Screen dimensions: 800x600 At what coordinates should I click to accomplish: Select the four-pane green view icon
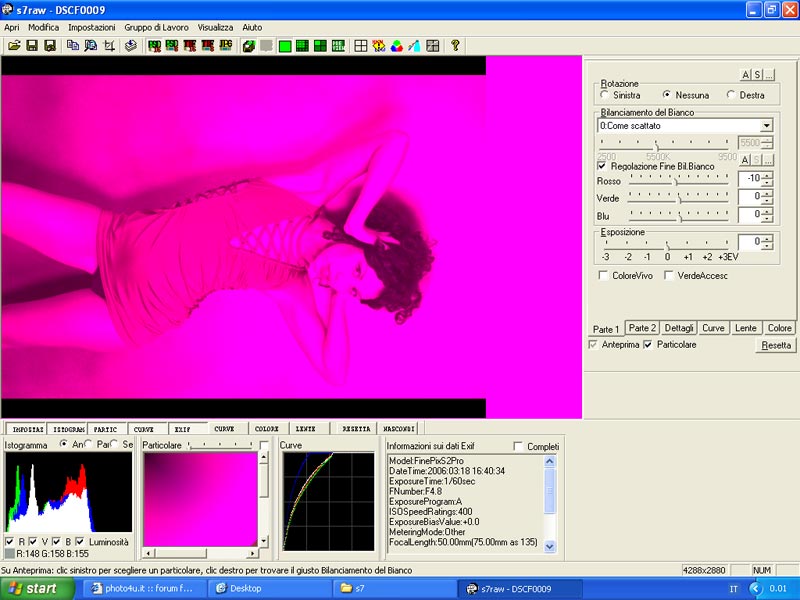[x=320, y=46]
